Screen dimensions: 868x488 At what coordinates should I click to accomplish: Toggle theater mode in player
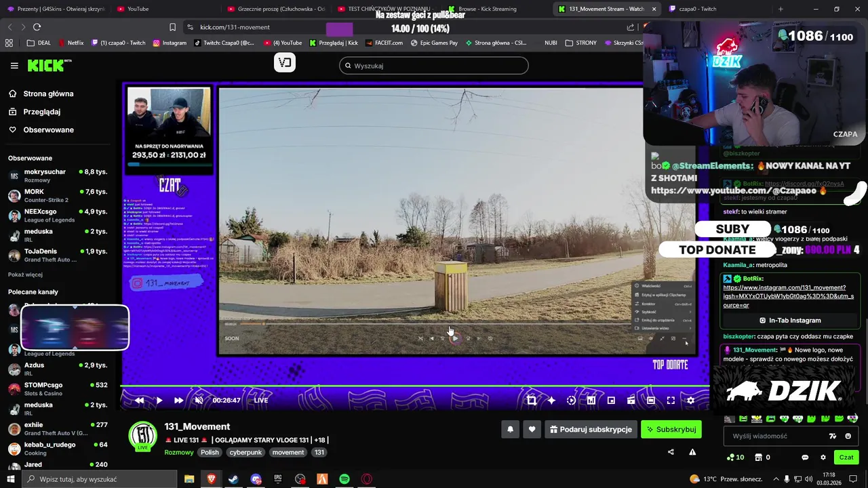(x=650, y=401)
